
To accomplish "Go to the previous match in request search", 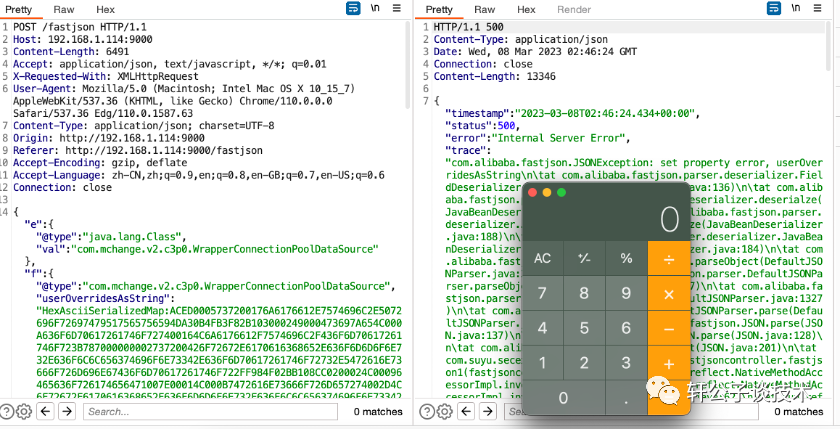I will click(47, 411).
